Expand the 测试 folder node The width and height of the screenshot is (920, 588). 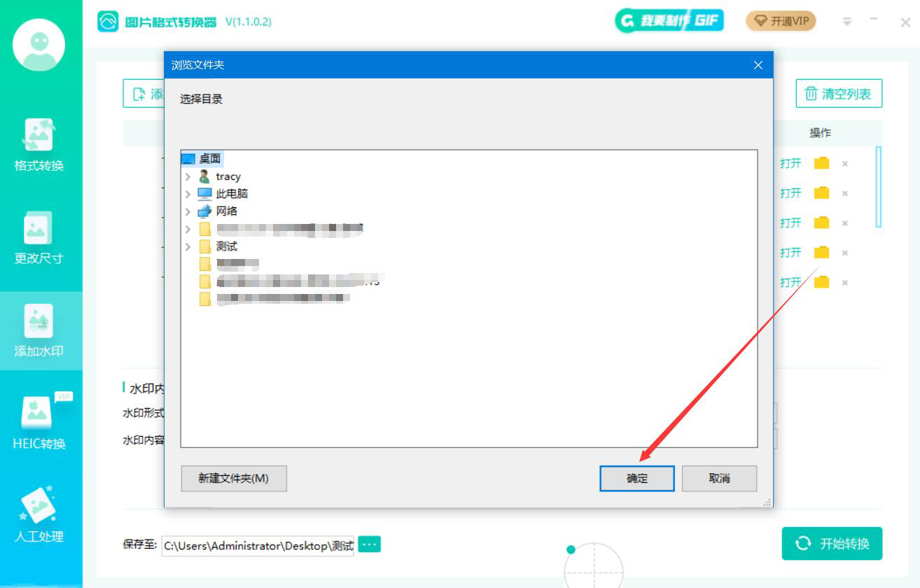pos(188,246)
